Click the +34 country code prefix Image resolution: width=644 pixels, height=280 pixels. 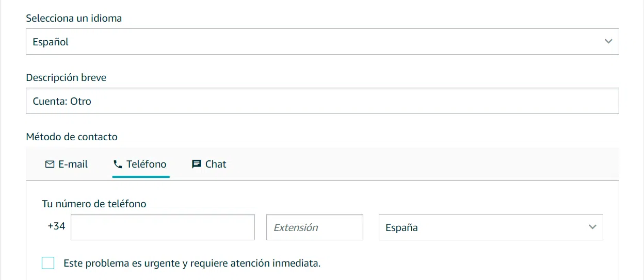coord(56,226)
